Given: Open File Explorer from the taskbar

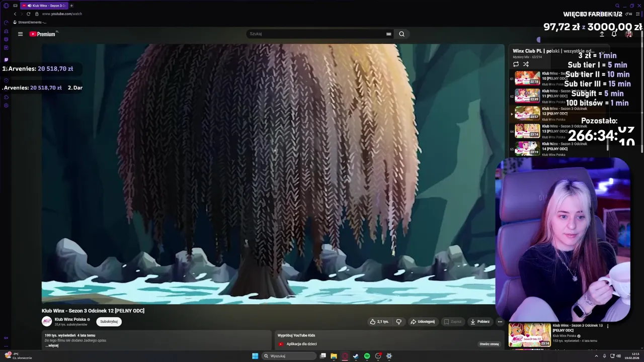Looking at the screenshot, I should point(334,356).
